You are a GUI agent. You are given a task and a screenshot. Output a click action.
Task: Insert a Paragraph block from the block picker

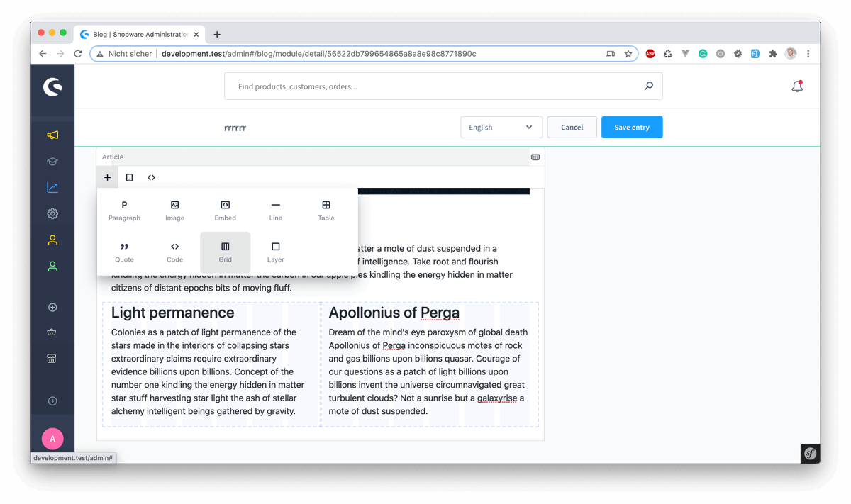coord(124,210)
